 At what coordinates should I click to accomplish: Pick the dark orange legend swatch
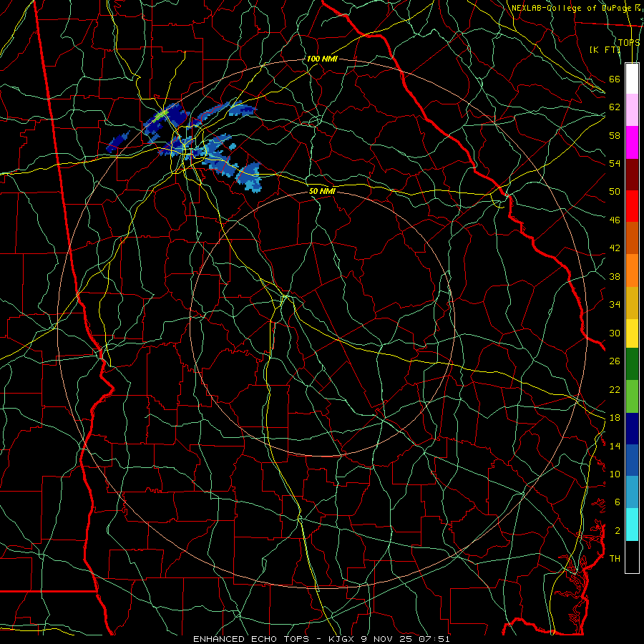(x=632, y=238)
